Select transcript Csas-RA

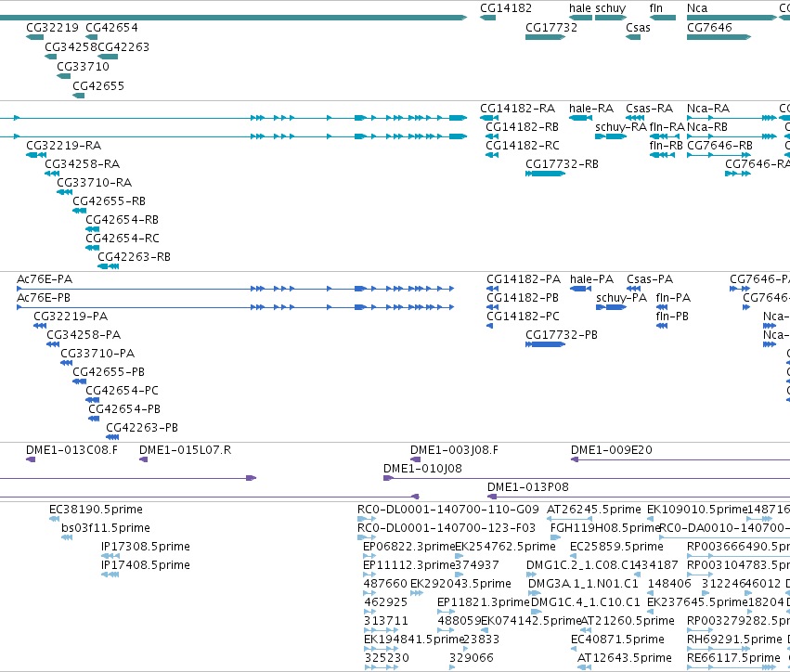point(650,109)
